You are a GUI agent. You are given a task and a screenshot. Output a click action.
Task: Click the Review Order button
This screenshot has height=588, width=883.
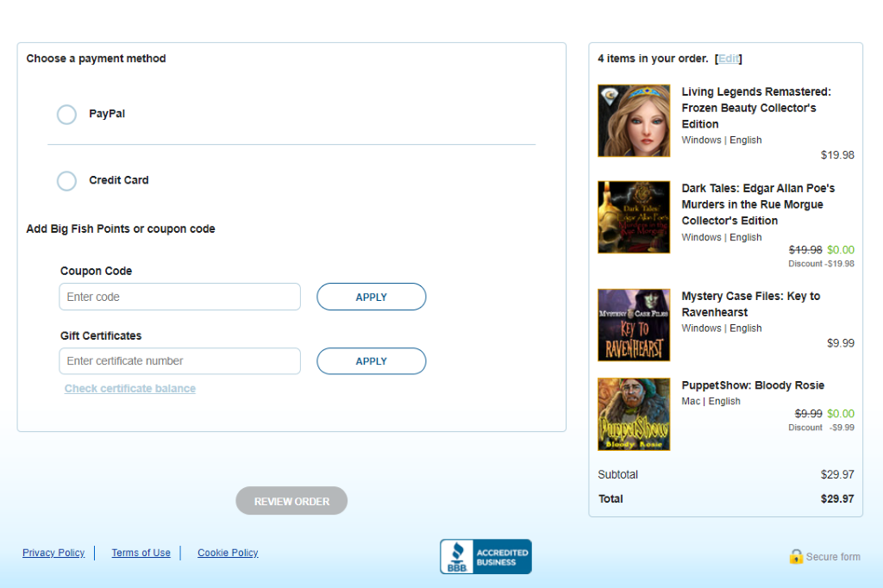coord(291,501)
